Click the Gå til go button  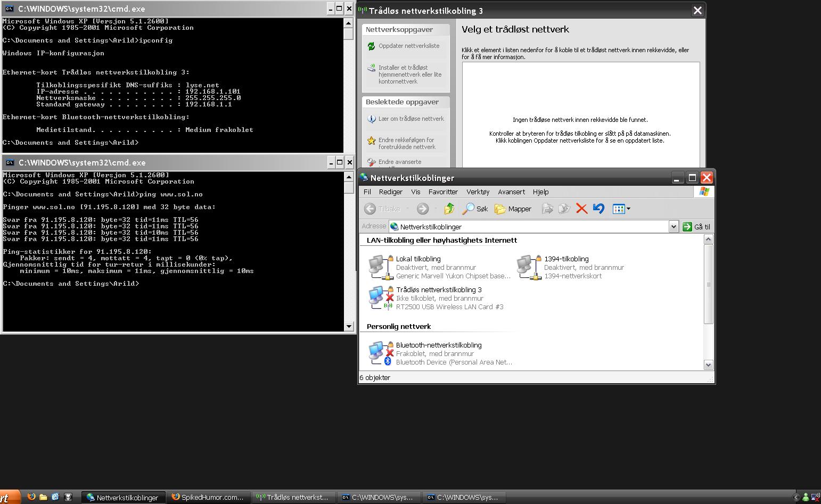(696, 227)
